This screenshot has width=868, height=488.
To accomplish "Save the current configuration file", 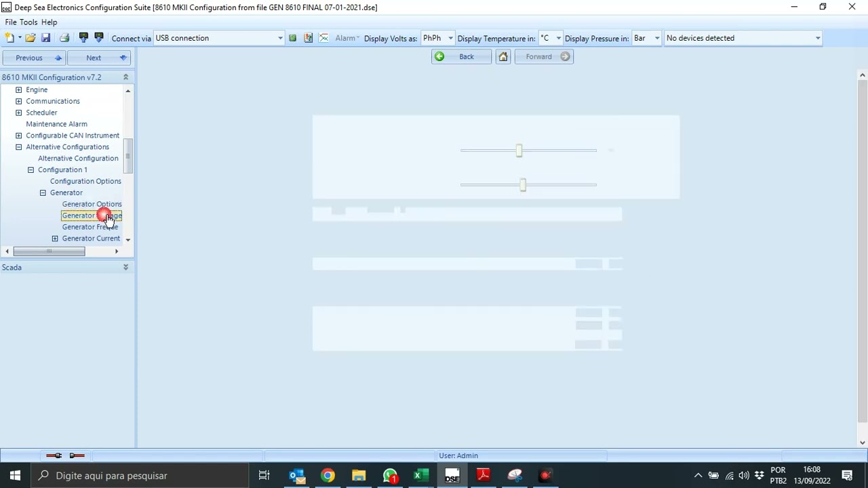I will pos(46,38).
